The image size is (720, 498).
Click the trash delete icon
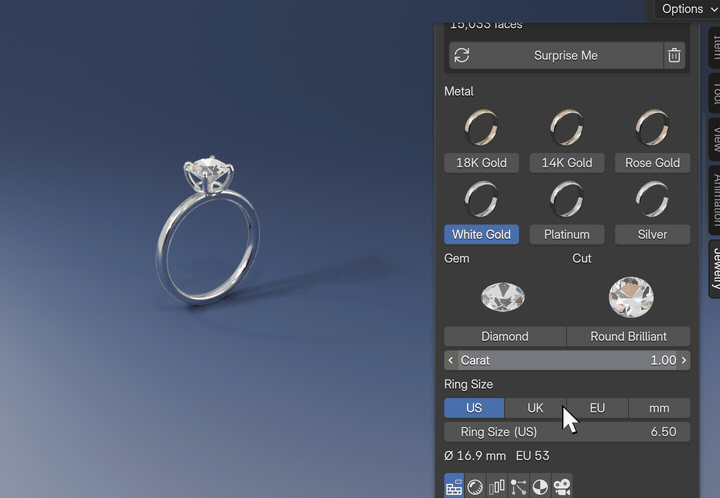coord(674,56)
